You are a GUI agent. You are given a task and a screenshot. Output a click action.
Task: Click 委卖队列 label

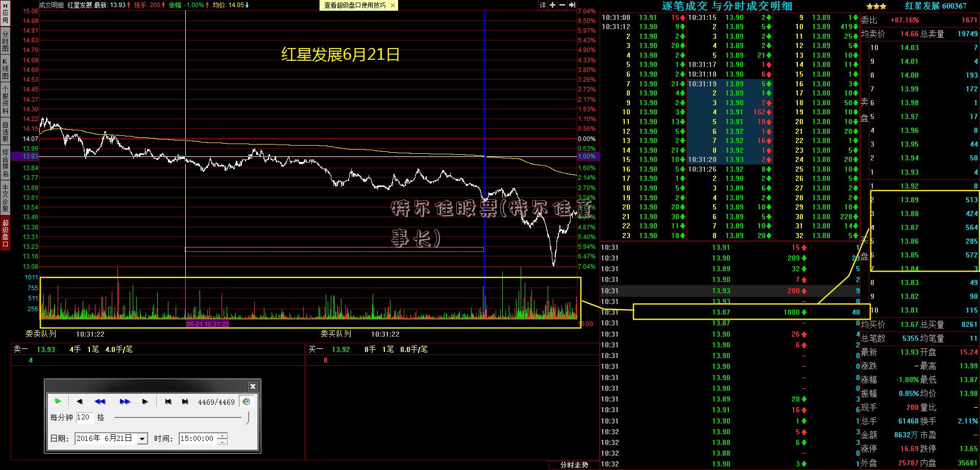pos(41,334)
